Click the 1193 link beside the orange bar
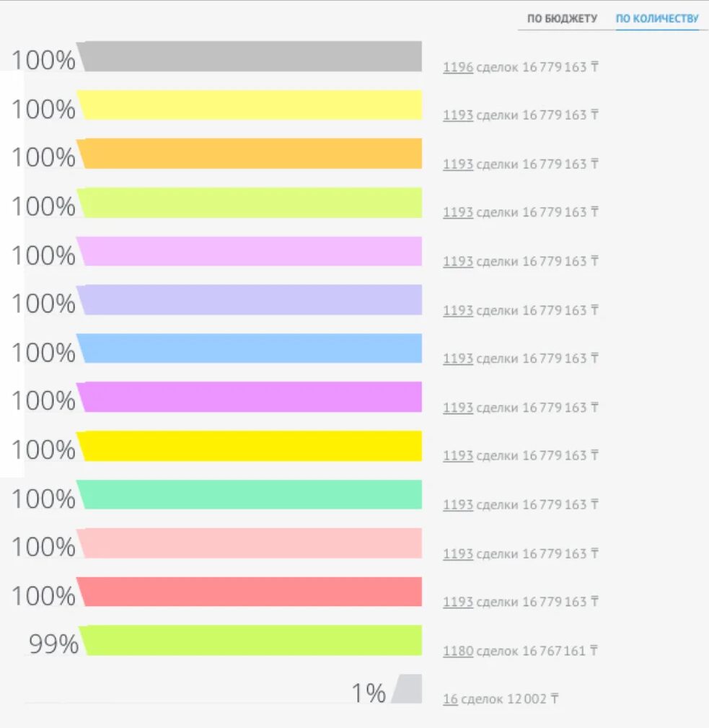 (458, 165)
